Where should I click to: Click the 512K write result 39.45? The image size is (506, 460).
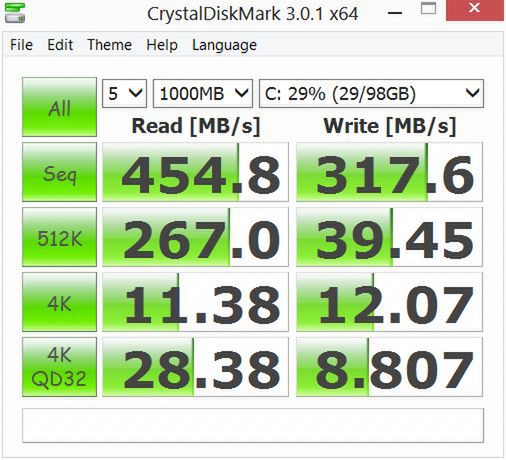(389, 237)
